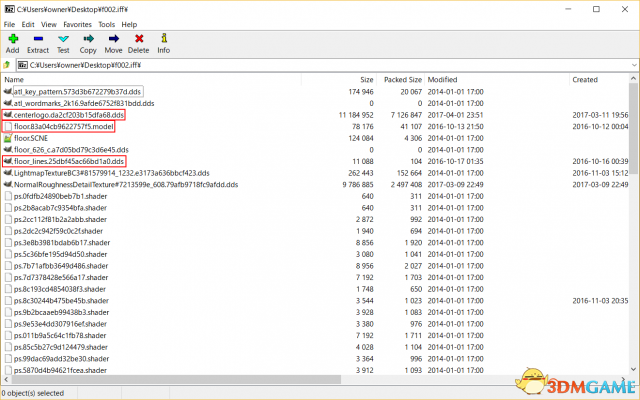
Task: Select ps.2b8acab7c9354bfa.shader file
Action: click(x=60, y=208)
